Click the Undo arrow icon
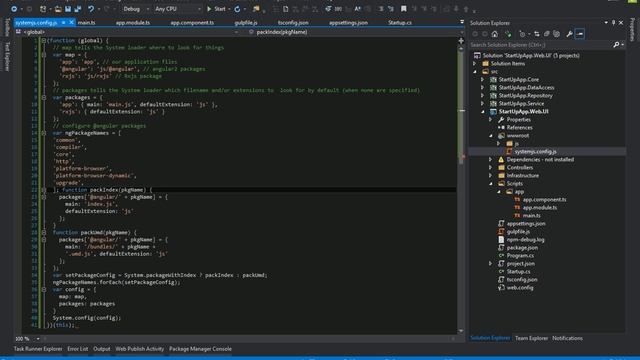Screen dimensions: 640x360 91,9
